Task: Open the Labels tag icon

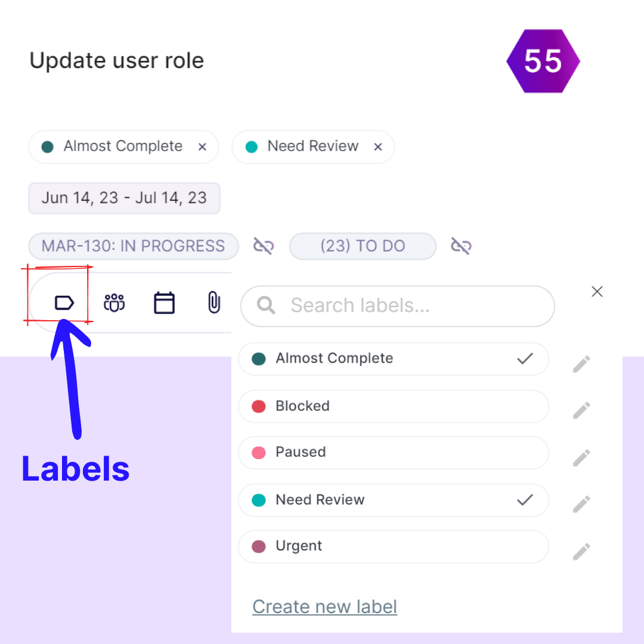Action: point(64,303)
